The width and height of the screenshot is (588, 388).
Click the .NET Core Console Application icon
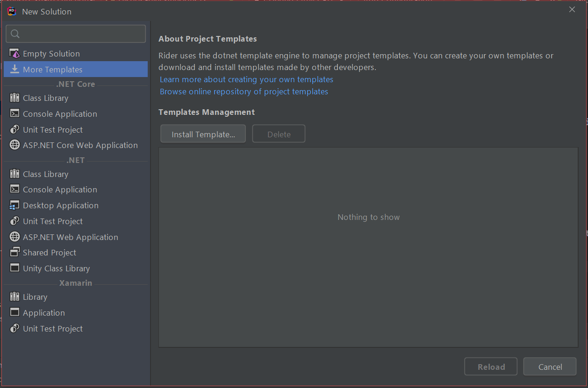[14, 114]
